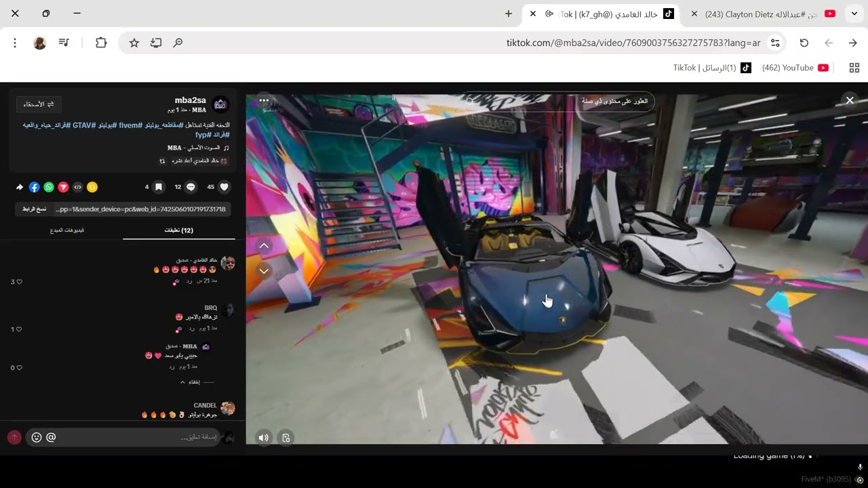Share the video to WhatsApp

pos(49,187)
